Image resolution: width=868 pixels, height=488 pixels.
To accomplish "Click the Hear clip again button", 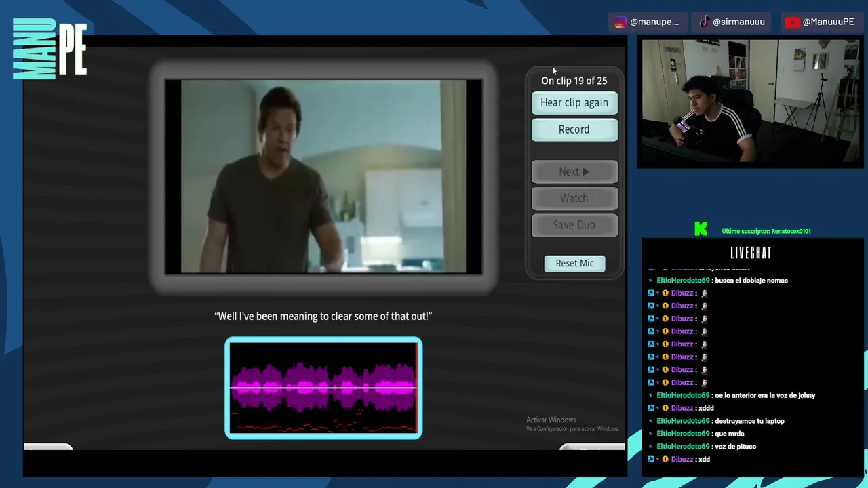I will click(574, 103).
